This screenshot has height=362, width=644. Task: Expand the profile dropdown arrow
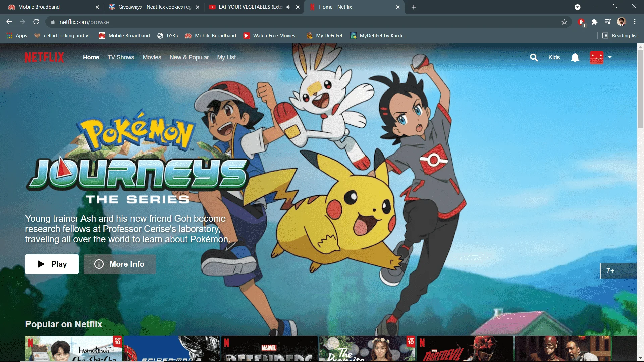click(610, 57)
